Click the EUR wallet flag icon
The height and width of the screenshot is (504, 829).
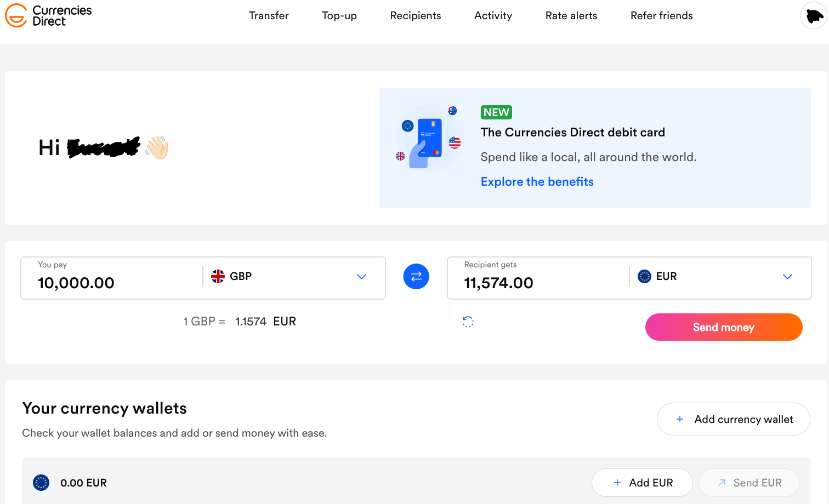click(x=41, y=483)
